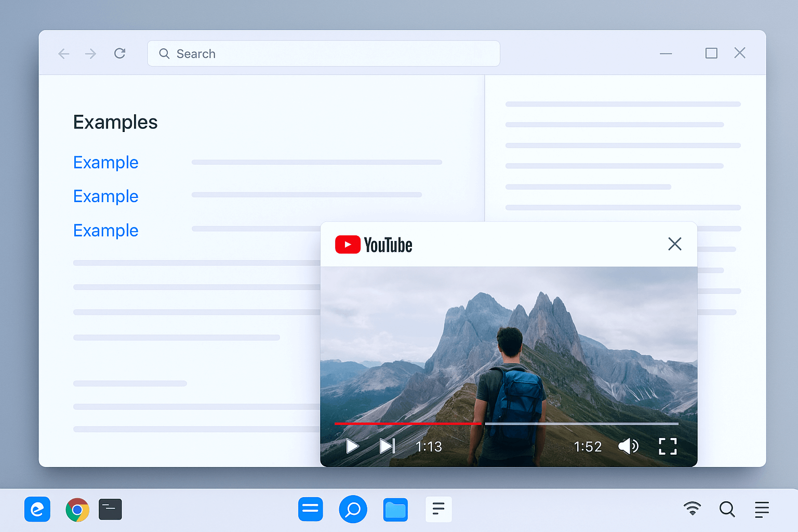Click the magnifier icon inside the Search bar
Viewport: 798px width, 532px height.
pos(164,54)
